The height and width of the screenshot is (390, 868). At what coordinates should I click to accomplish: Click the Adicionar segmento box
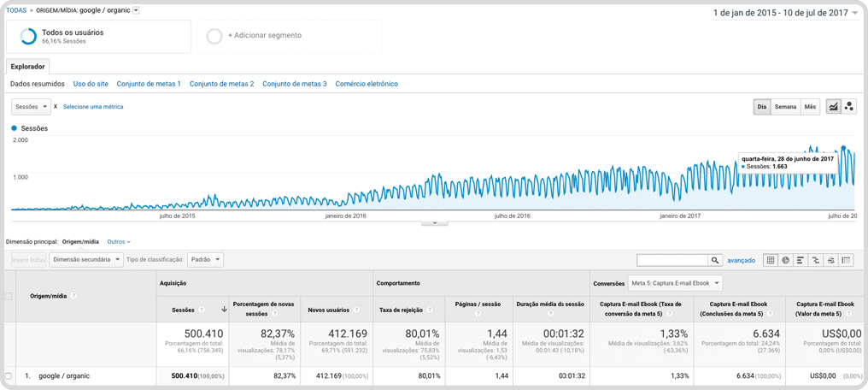tap(290, 37)
